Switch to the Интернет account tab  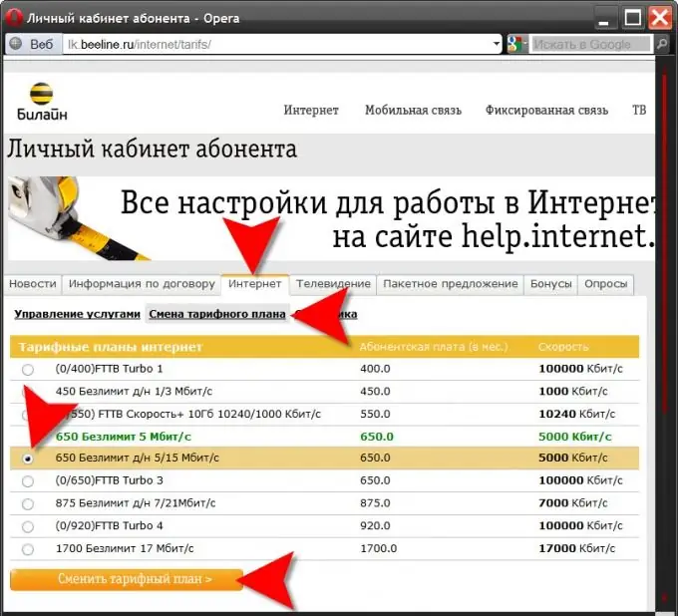pyautogui.click(x=254, y=284)
